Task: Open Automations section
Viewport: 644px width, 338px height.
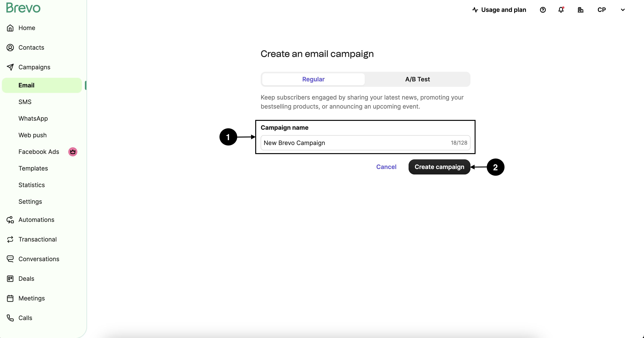Action: pyautogui.click(x=36, y=220)
